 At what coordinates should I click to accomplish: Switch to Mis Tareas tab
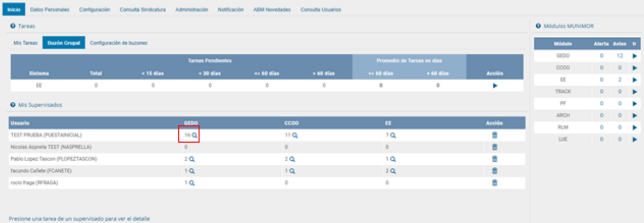pyautogui.click(x=25, y=43)
